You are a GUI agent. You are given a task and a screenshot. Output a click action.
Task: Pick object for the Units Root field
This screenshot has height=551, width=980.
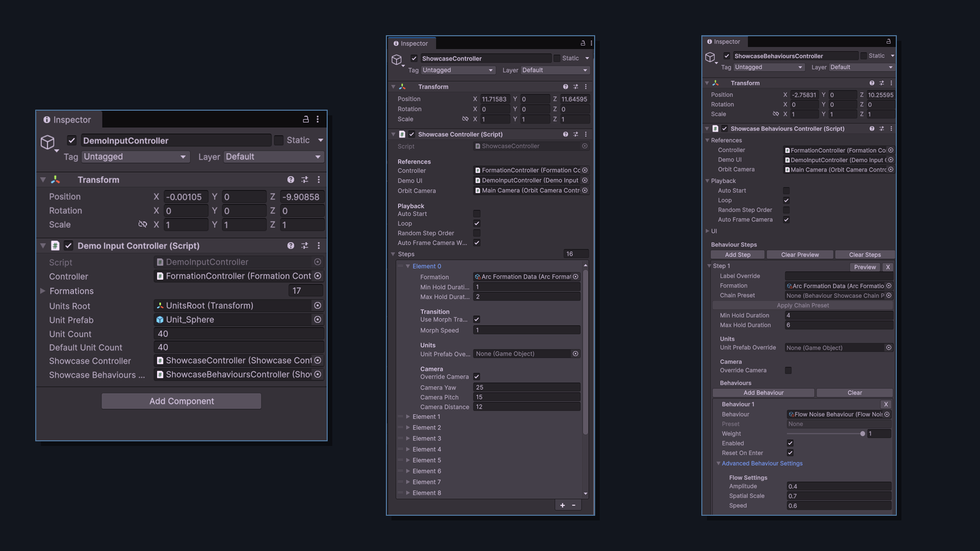point(317,306)
